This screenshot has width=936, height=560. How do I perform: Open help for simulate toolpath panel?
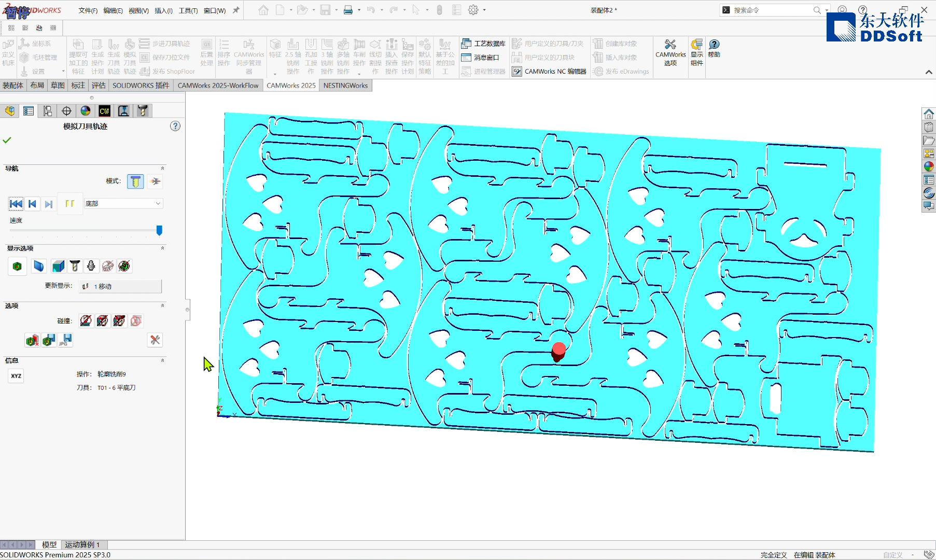pos(175,126)
